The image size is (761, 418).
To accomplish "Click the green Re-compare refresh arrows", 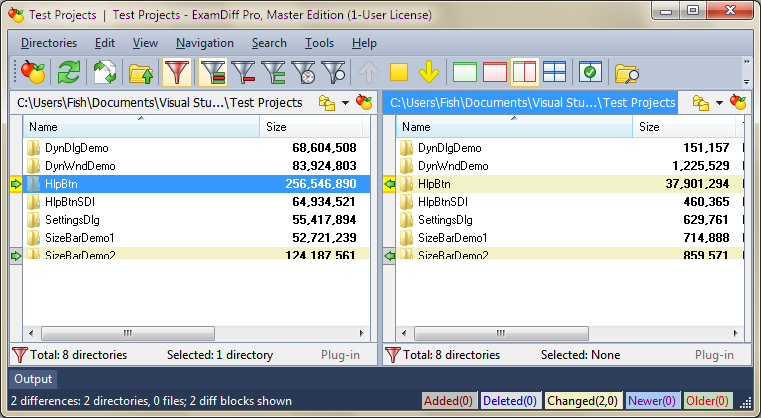I will (69, 72).
